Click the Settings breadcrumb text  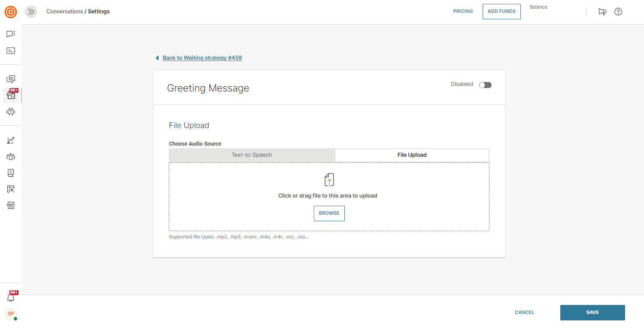point(99,12)
